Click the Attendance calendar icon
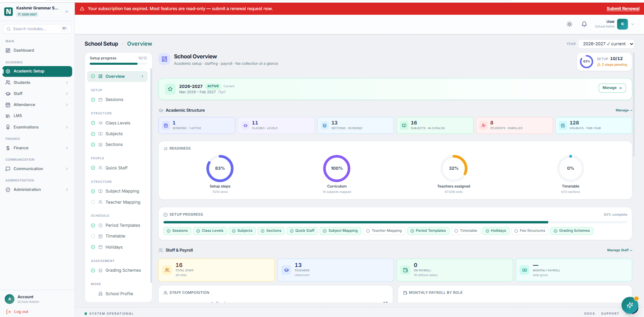Screen dimensions: 644x317 pyautogui.click(x=8, y=105)
